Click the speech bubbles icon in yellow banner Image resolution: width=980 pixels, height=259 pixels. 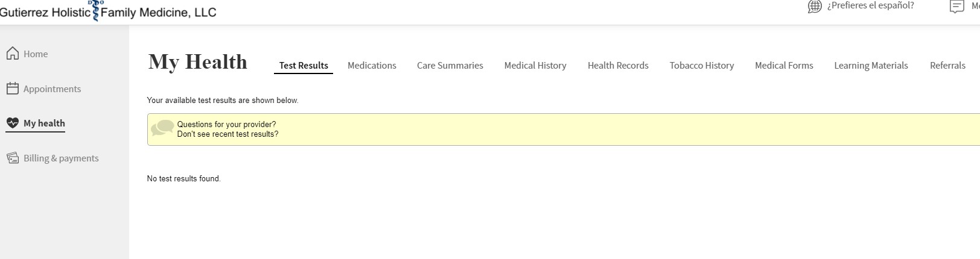point(162,128)
